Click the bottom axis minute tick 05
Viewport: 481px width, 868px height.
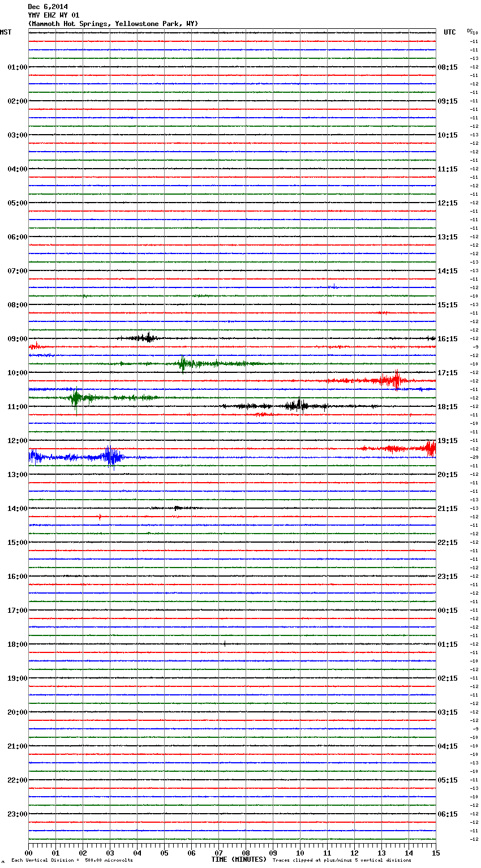[x=164, y=852]
